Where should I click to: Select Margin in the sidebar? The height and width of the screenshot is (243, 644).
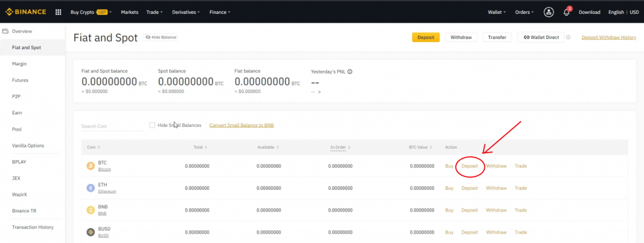coord(19,64)
